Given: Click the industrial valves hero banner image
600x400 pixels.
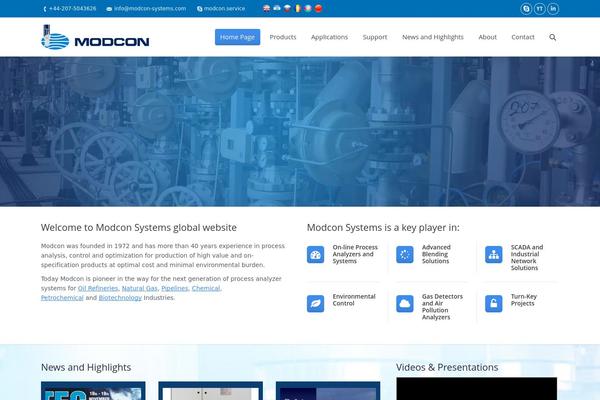Looking at the screenshot, I should pyautogui.click(x=300, y=132).
